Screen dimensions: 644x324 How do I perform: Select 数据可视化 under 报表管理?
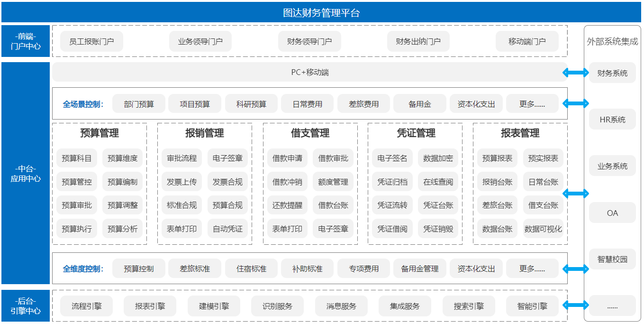click(x=543, y=229)
